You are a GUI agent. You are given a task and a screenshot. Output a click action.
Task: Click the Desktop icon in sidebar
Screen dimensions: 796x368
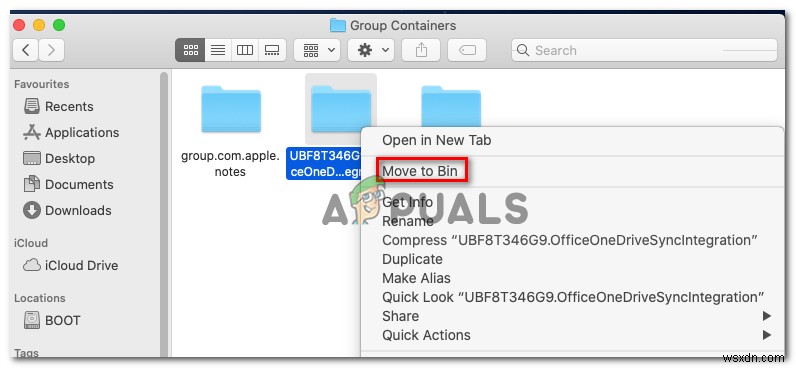click(x=31, y=158)
